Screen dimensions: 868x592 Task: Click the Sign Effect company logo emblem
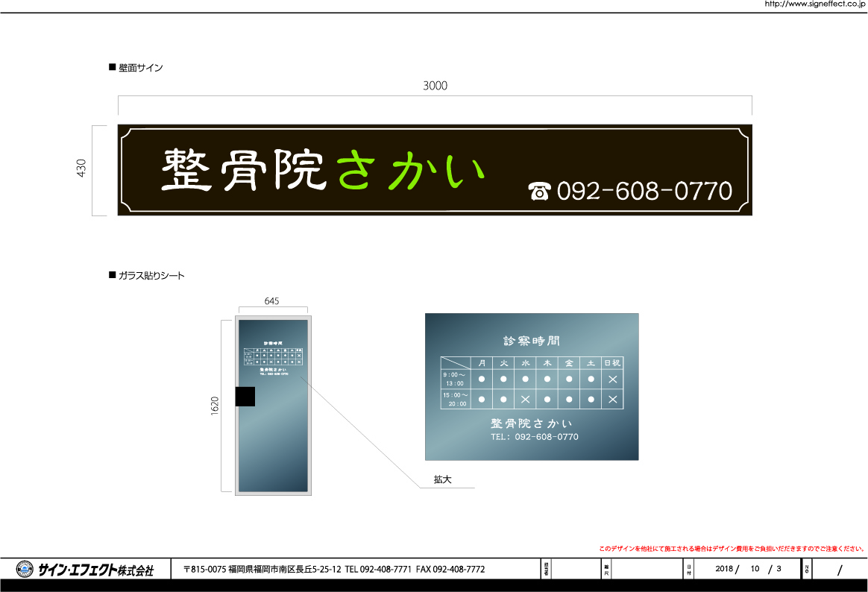25,569
